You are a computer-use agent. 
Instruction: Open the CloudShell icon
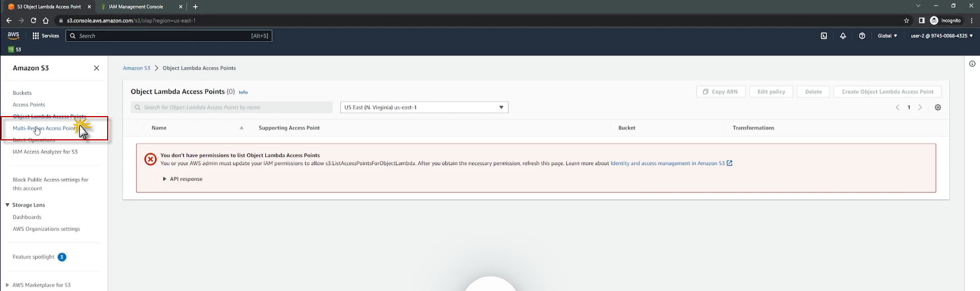(824, 36)
